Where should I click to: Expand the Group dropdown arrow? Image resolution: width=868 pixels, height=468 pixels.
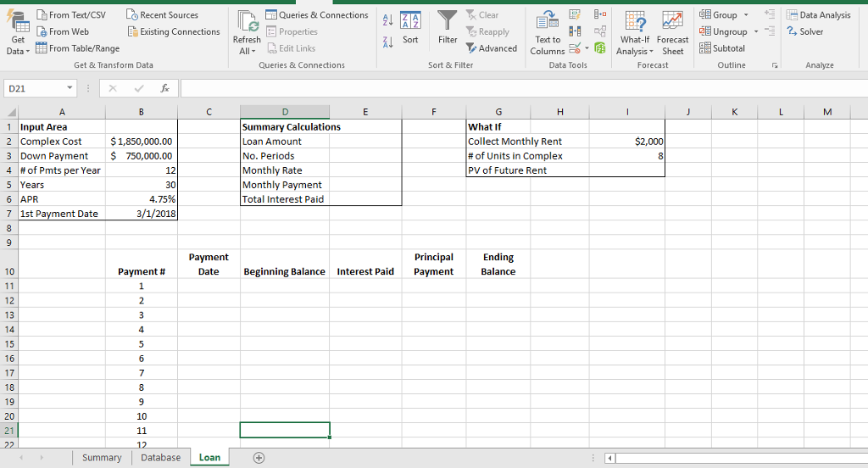746,15
